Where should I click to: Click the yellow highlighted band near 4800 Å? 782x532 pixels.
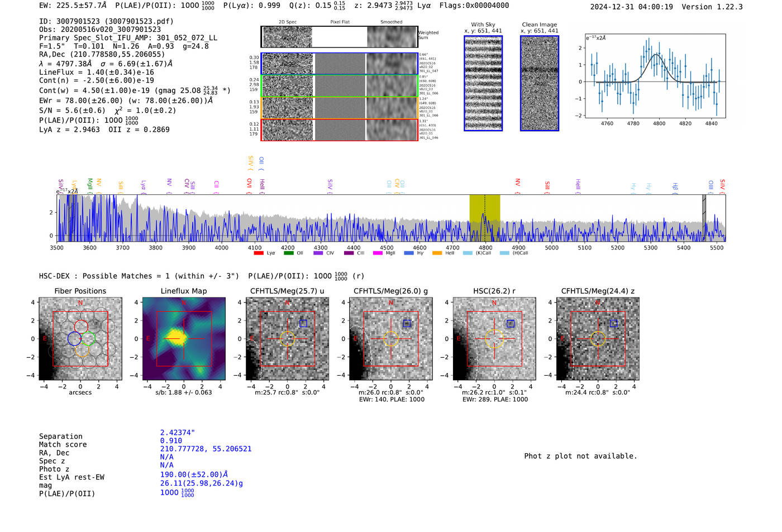click(x=484, y=218)
